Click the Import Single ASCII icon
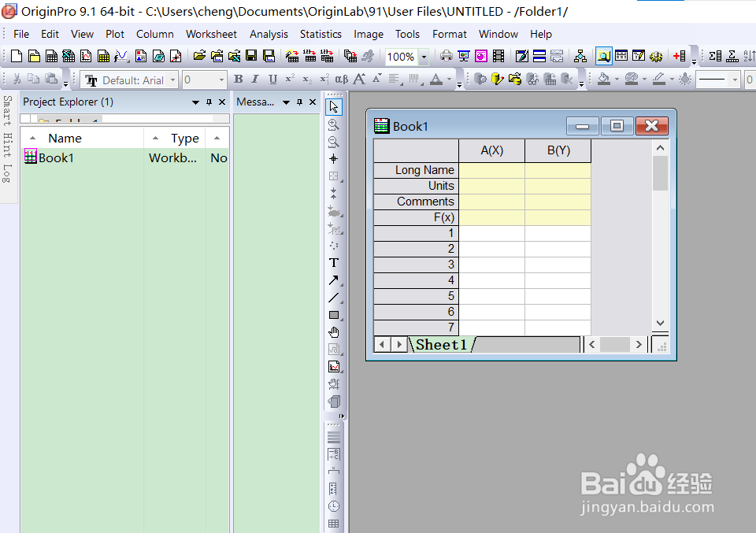 309,57
